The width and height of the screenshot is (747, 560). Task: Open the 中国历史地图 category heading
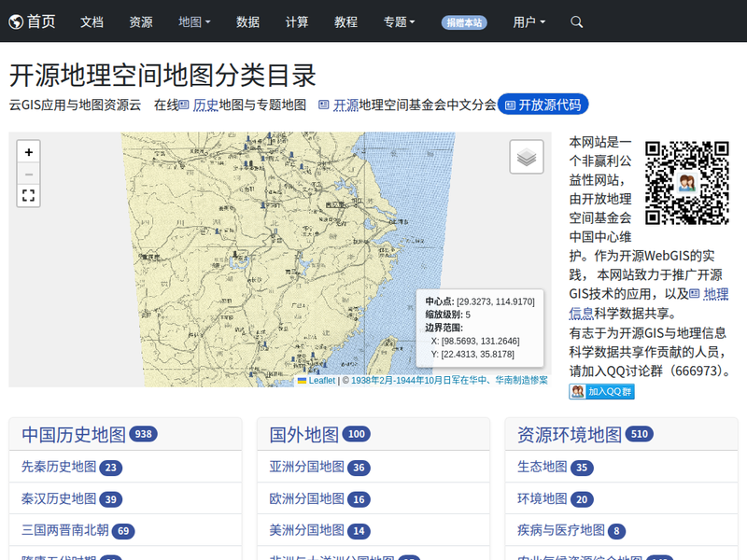[x=74, y=434]
